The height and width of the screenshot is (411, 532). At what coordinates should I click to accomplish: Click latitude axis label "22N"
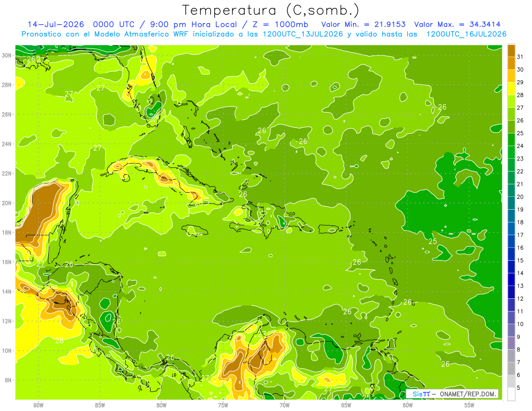[7, 173]
